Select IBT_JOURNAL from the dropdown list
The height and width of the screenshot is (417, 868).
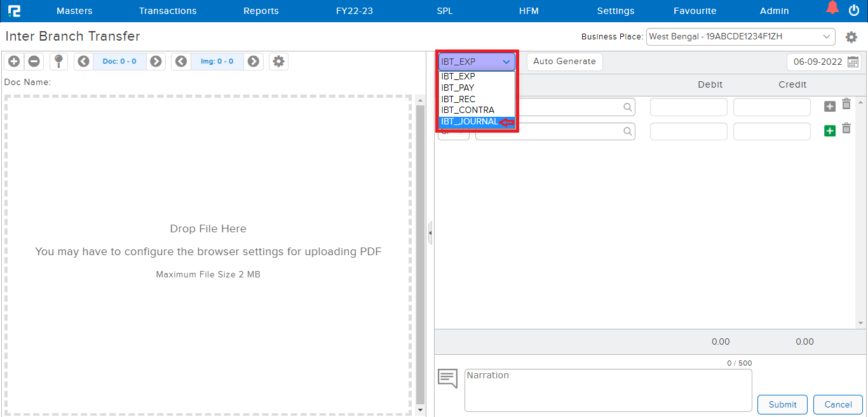pyautogui.click(x=470, y=122)
